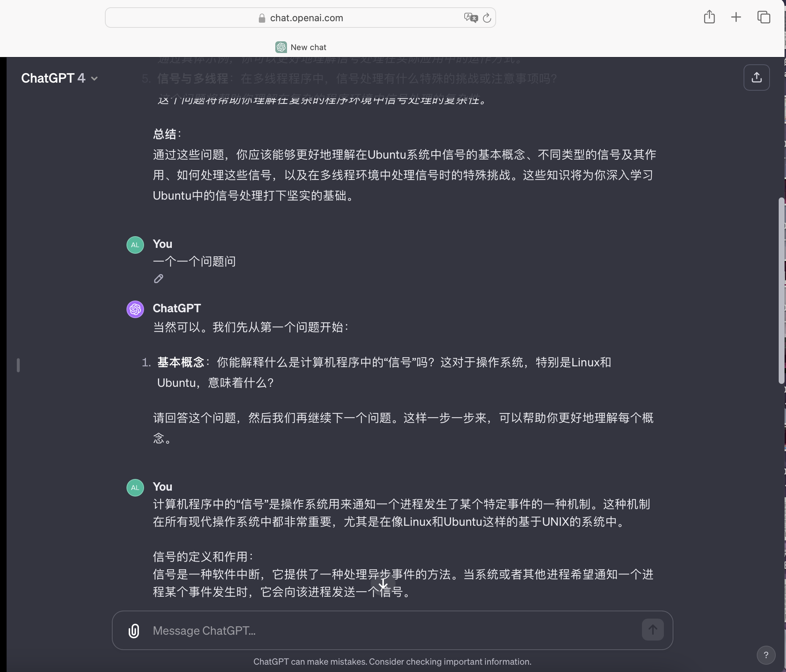Click the ChatGPT purple avatar
This screenshot has height=672, width=786.
tap(135, 309)
